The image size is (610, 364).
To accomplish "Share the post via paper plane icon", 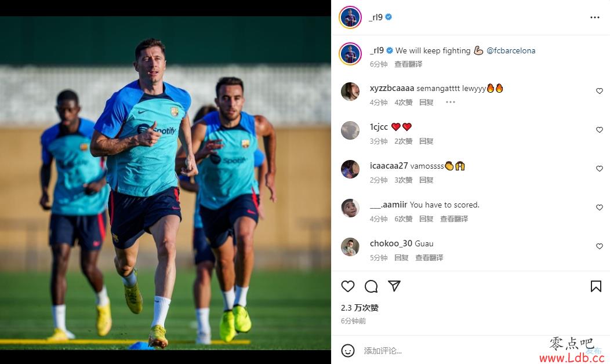I will [394, 286].
